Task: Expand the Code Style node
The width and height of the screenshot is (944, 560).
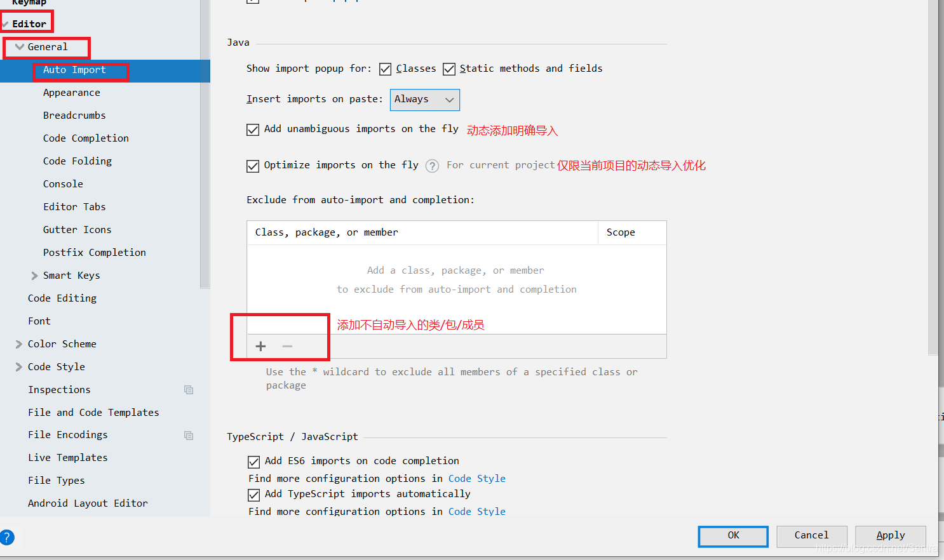Action: 18,367
